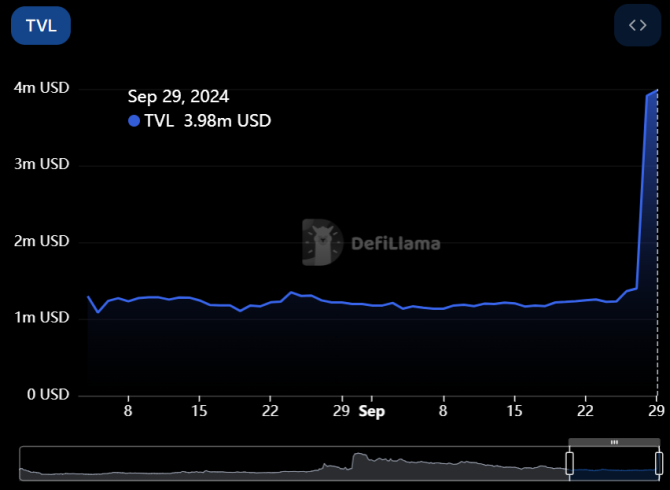This screenshot has width=670, height=490.
Task: Click the 0 USD y-axis label
Action: tap(48, 394)
